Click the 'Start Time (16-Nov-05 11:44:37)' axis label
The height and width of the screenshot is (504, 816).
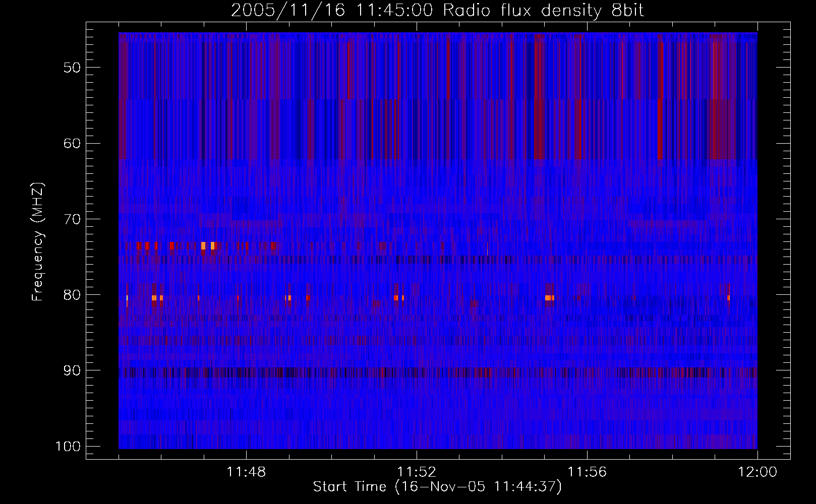coord(437,487)
